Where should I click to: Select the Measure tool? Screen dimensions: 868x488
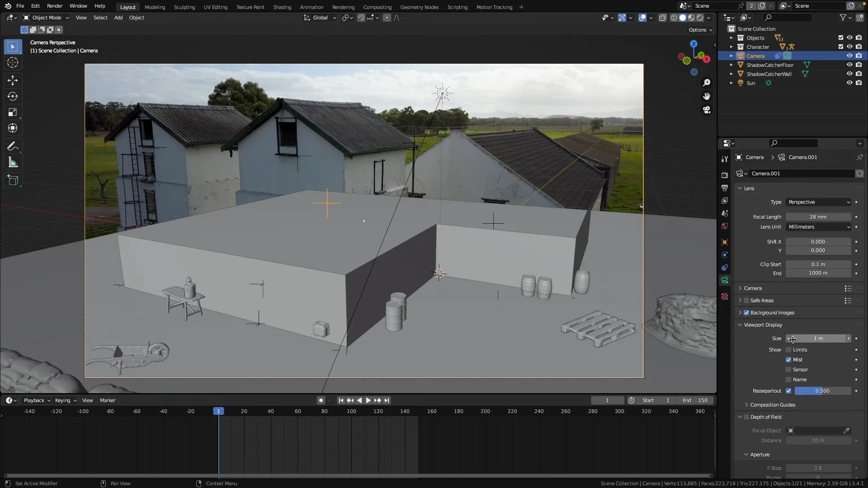tap(13, 162)
